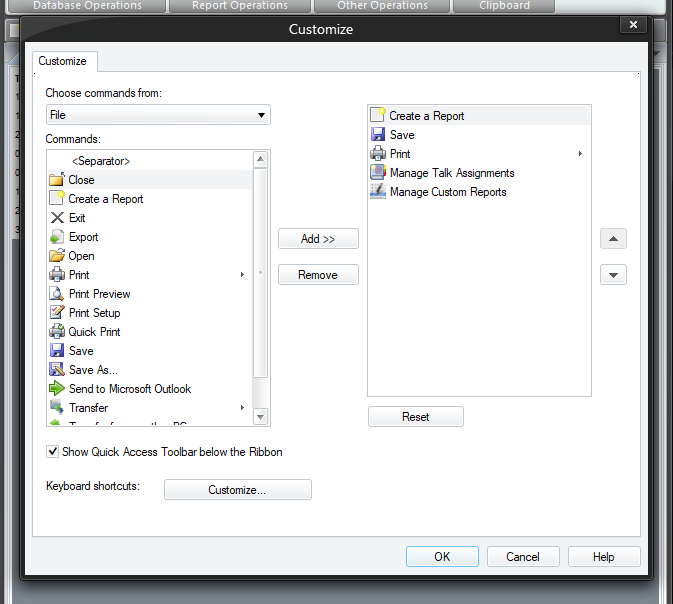Select the Quick Print text in Commands list
This screenshot has height=604, width=673.
(x=94, y=332)
